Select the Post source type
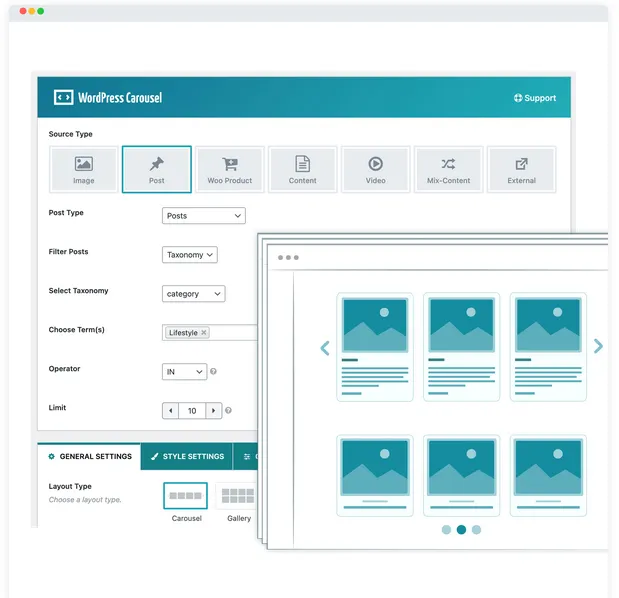The height and width of the screenshot is (598, 619). coord(157,169)
